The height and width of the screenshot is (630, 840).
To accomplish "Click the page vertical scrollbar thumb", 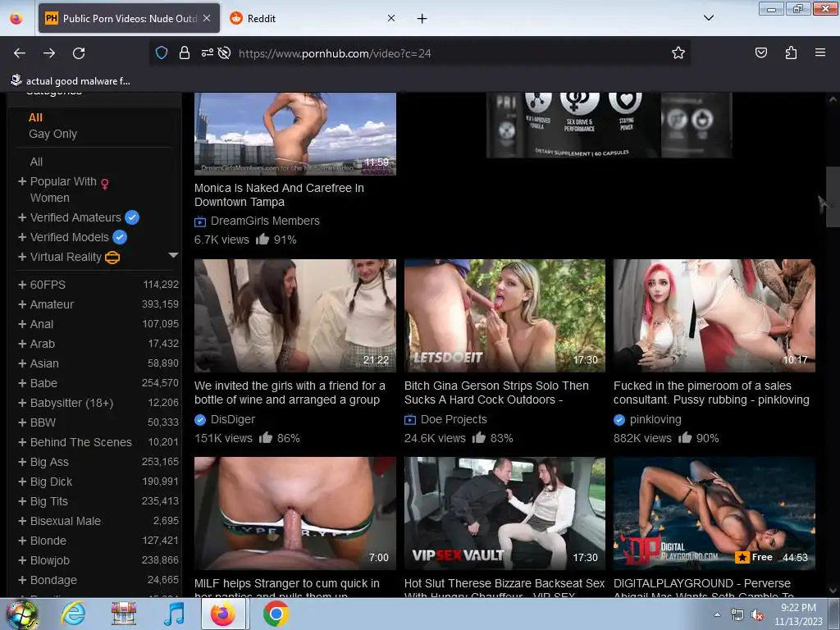I will (833, 197).
